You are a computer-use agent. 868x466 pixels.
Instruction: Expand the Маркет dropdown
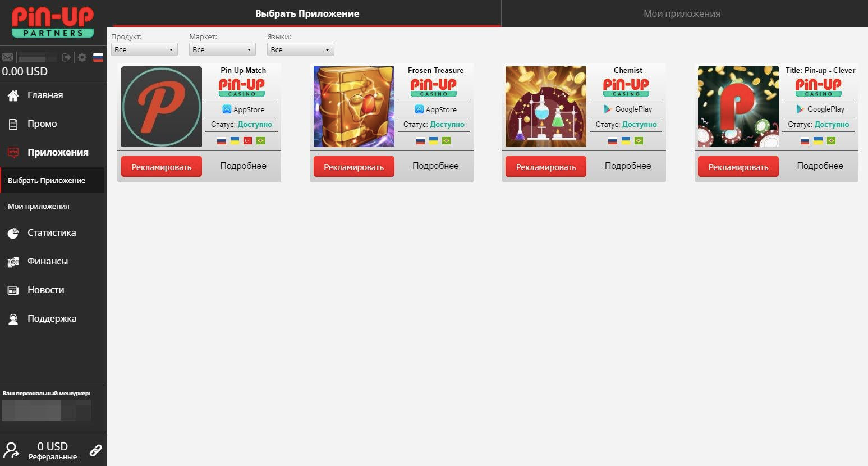point(222,49)
